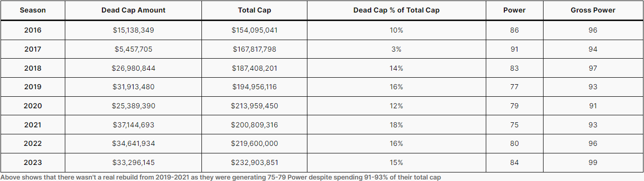This screenshot has width=644, height=181.
Task: Select the 18% dead cap percentage cell
Action: tap(396, 125)
